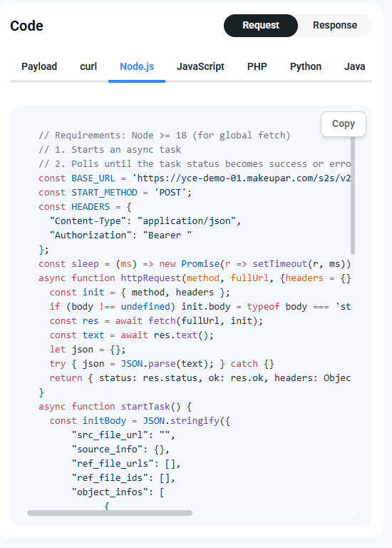
Task: Click the vertical code scrollbar thumb
Action: (353, 195)
